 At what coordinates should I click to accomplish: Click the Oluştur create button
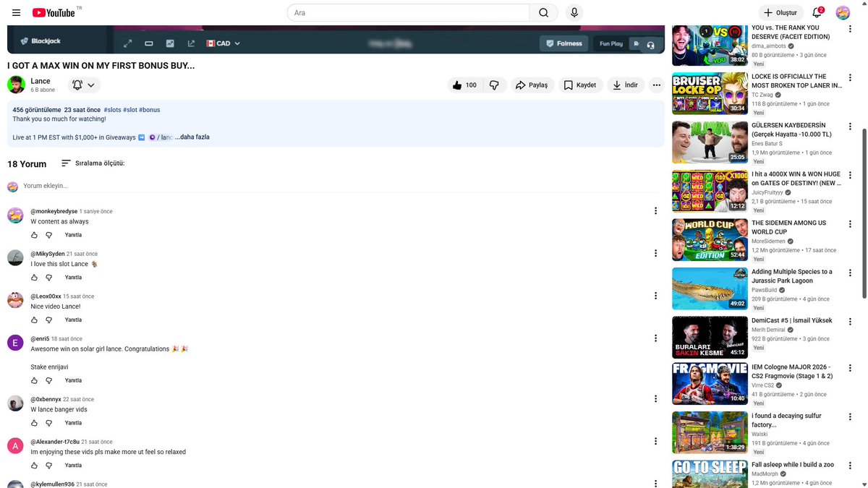coord(780,12)
